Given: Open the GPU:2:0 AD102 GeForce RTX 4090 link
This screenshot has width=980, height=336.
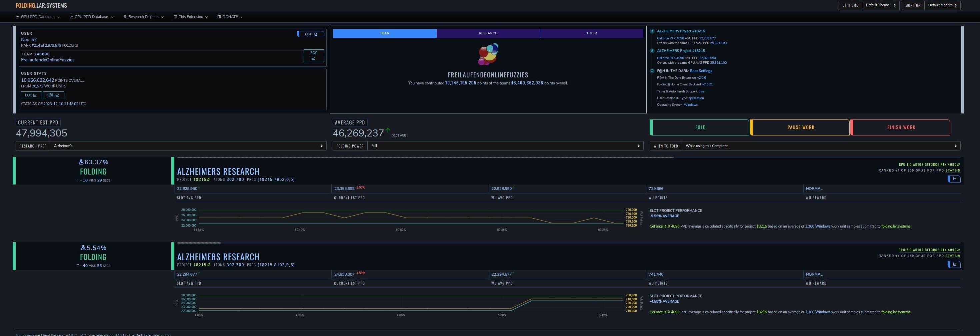Looking at the screenshot, I should (x=929, y=250).
